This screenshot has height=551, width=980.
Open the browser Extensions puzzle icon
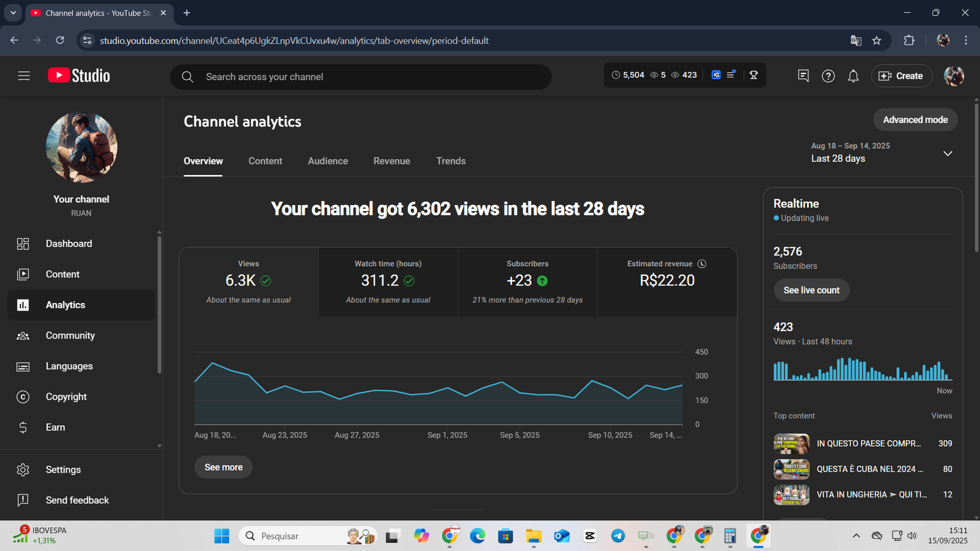click(x=909, y=40)
